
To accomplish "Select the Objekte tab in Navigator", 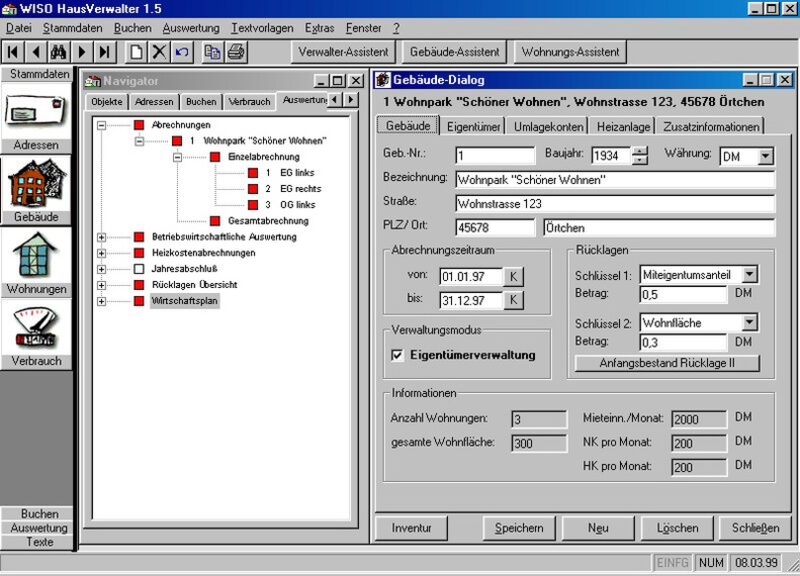I will coord(107,102).
